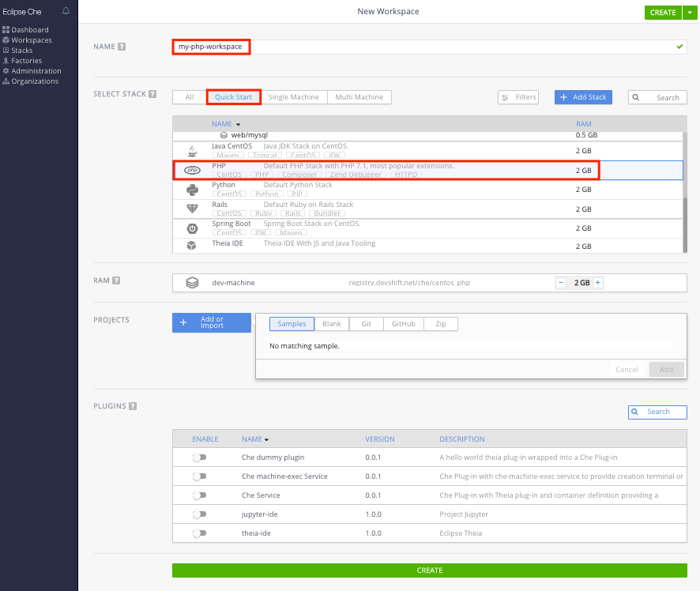Image resolution: width=700 pixels, height=591 pixels.
Task: Click the Spring Boot power icon
Action: tap(192, 228)
